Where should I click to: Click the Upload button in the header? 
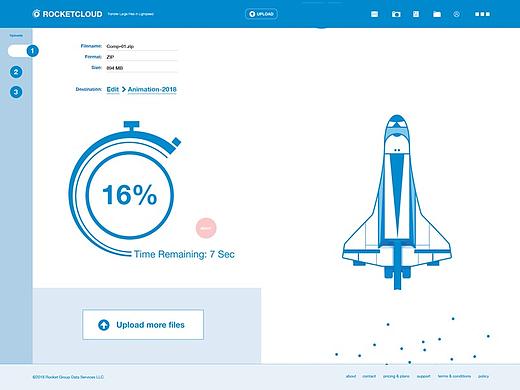point(261,14)
